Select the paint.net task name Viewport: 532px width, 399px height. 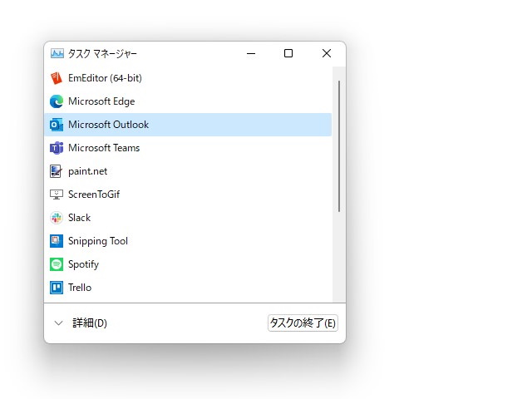click(87, 171)
